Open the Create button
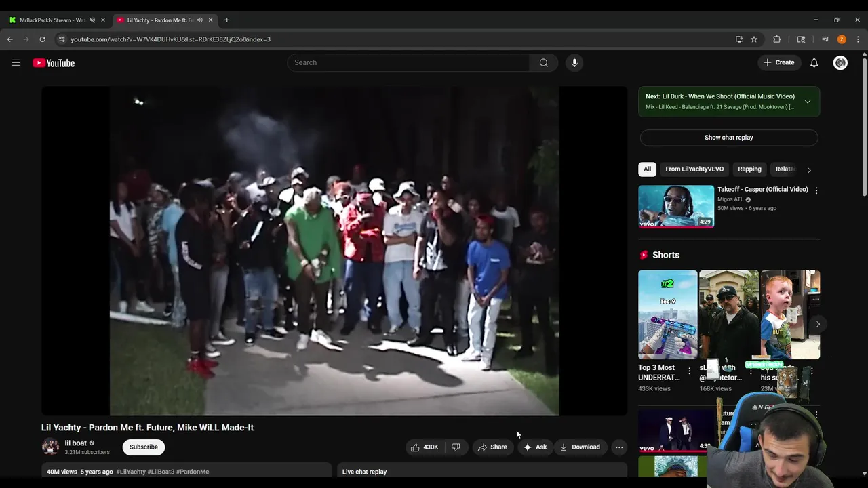The image size is (868, 488). tap(778, 62)
